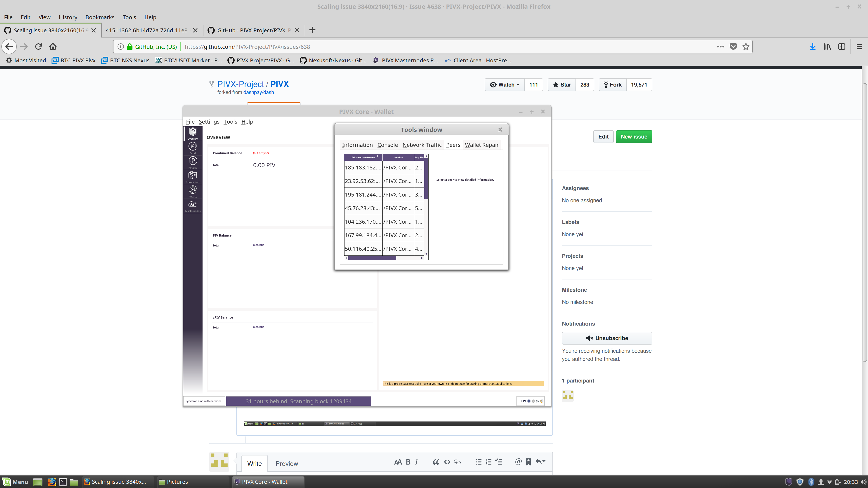
Task: Open the Bookmarks menu in Firefox
Action: point(100,17)
